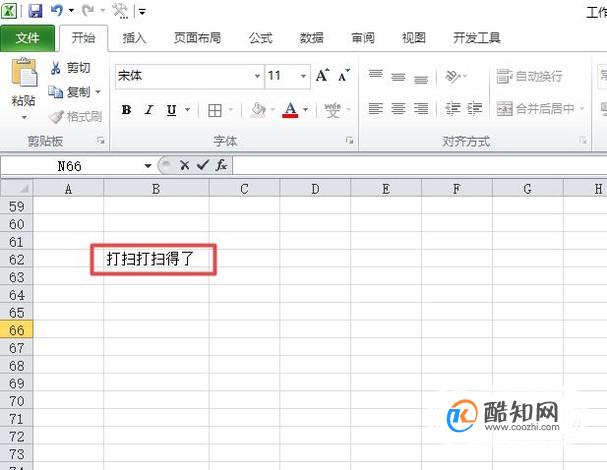This screenshot has height=470, width=607.
Task: Click into the formula bar input
Action: [x=420, y=166]
